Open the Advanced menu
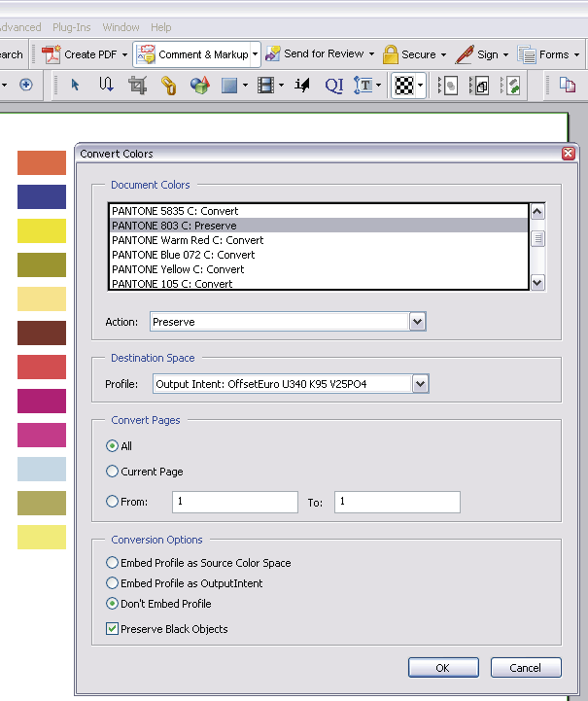 (20, 27)
